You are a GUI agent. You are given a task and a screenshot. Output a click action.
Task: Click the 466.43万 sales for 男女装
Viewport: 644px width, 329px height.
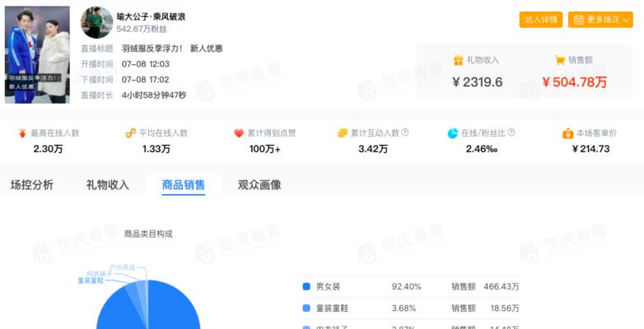[502, 287]
